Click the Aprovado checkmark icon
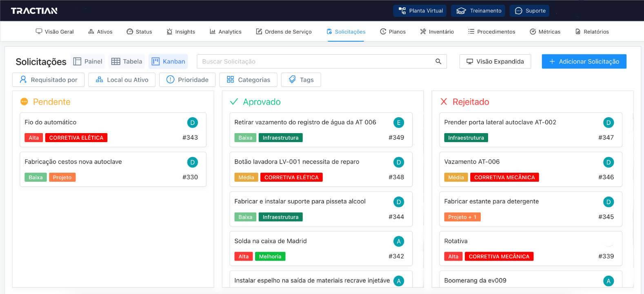 (x=234, y=101)
